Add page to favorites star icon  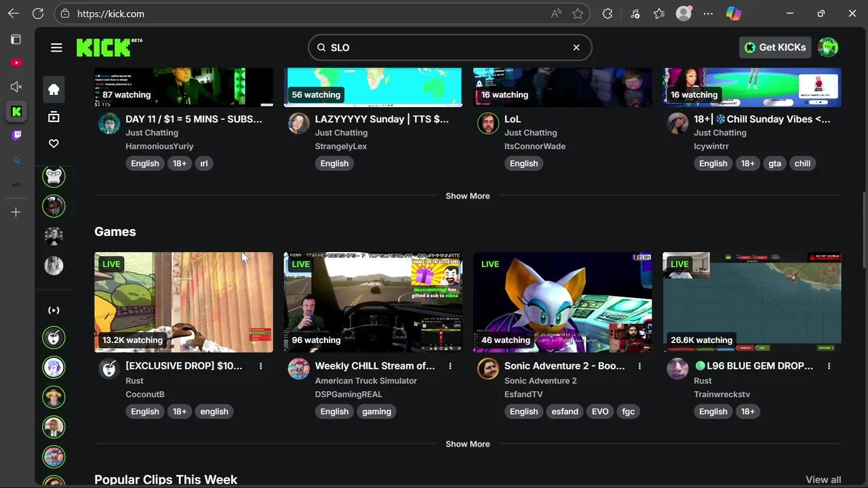[577, 14]
